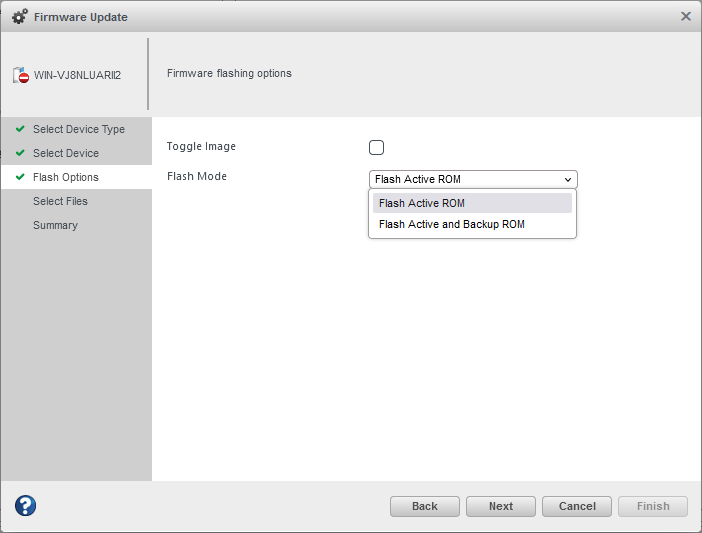Viewport: 702px width, 533px height.
Task: Open the Flash Options step
Action: [66, 177]
